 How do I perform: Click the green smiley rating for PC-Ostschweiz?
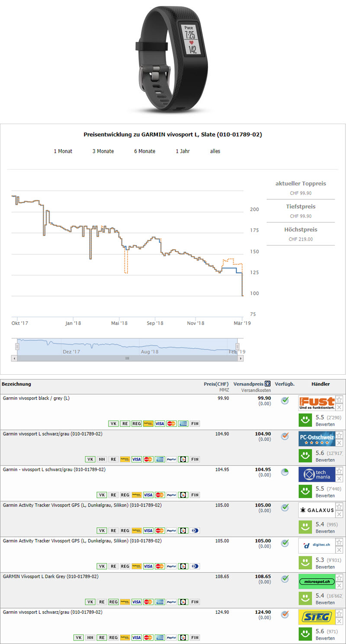point(305,456)
